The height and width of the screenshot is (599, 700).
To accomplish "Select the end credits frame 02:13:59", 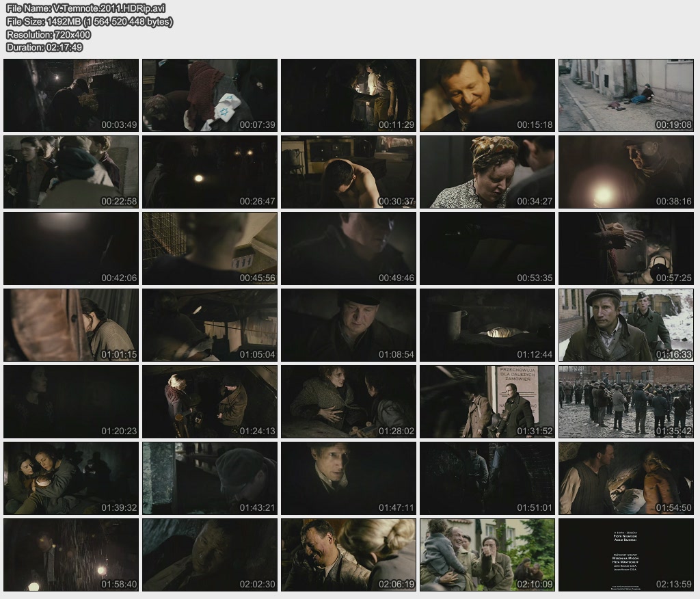I will click(626, 555).
